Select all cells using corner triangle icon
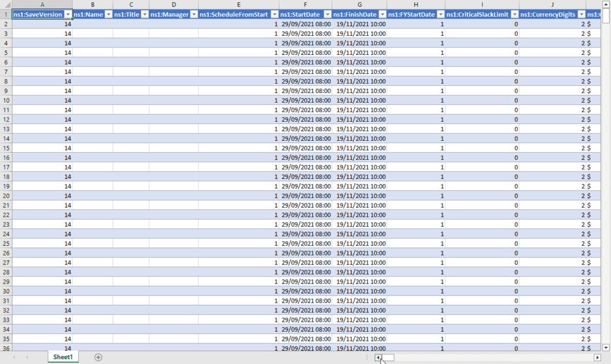611x364 pixels. click(x=6, y=5)
